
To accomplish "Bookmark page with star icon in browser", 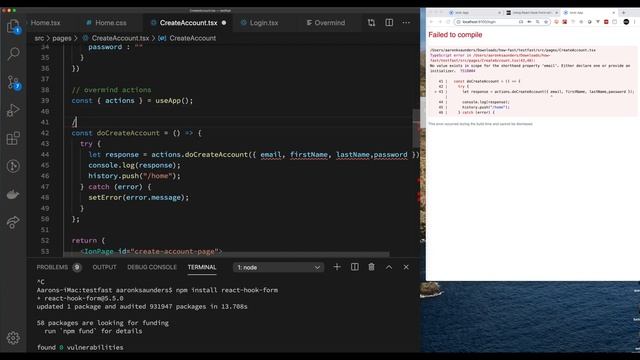I will 546,22.
